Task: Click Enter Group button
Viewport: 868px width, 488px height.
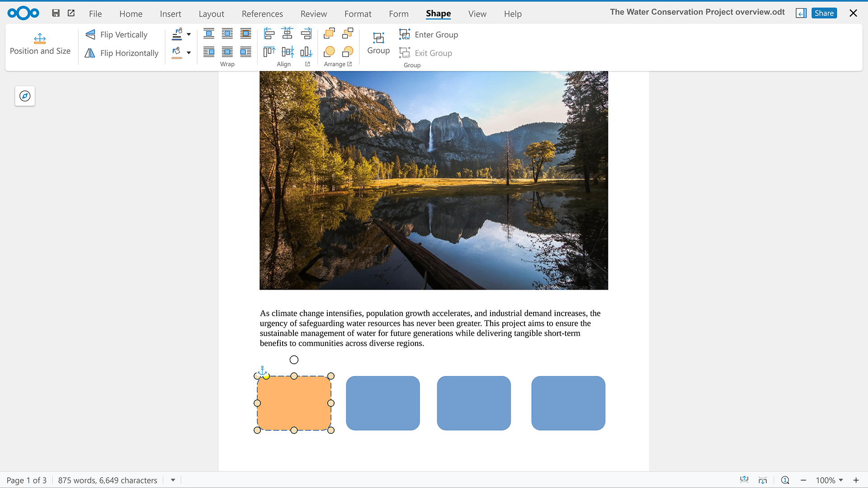Action: 429,35
